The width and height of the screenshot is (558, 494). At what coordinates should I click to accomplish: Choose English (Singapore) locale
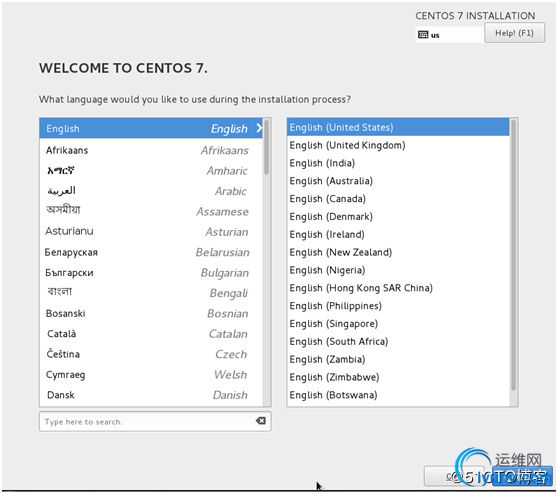[398, 324]
